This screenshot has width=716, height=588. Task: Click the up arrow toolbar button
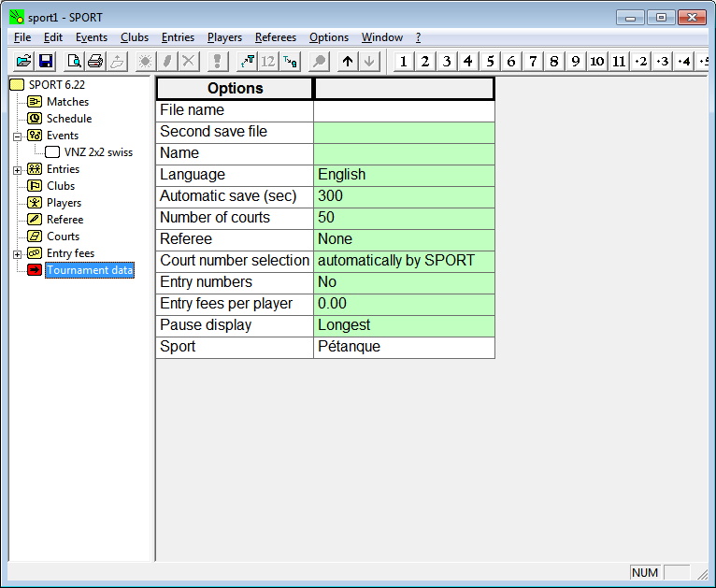click(x=348, y=62)
